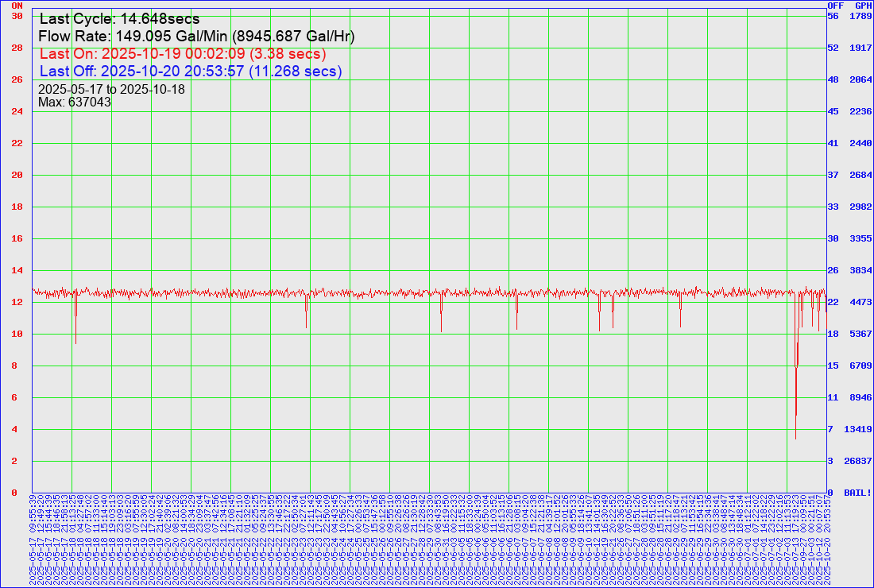874x588 pixels.
Task: Select the 2025-05-17 to 2025-10-18 date range
Action: [x=111, y=89]
